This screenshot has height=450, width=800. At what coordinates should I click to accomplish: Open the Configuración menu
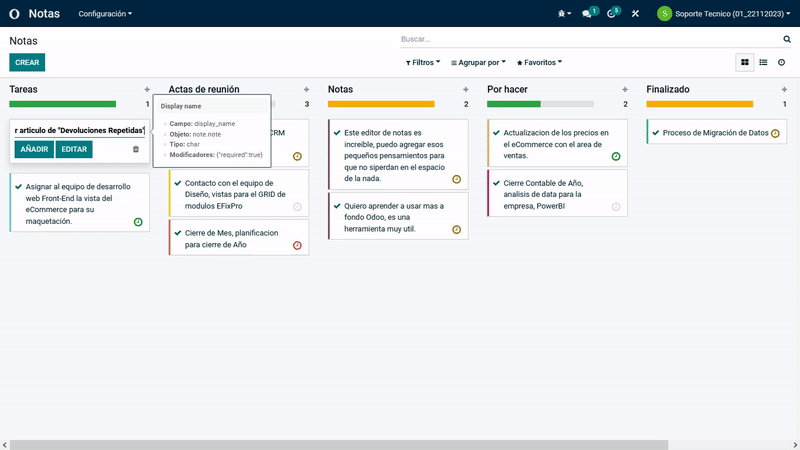click(105, 14)
